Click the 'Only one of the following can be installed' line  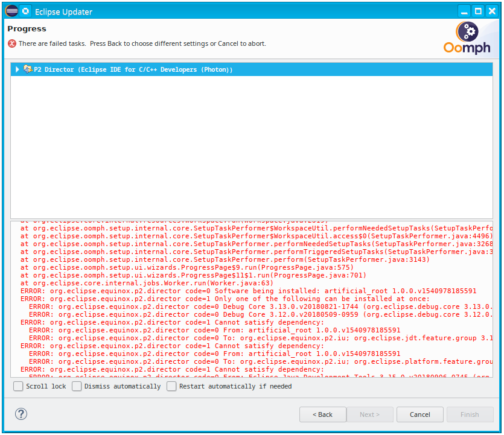coord(225,299)
